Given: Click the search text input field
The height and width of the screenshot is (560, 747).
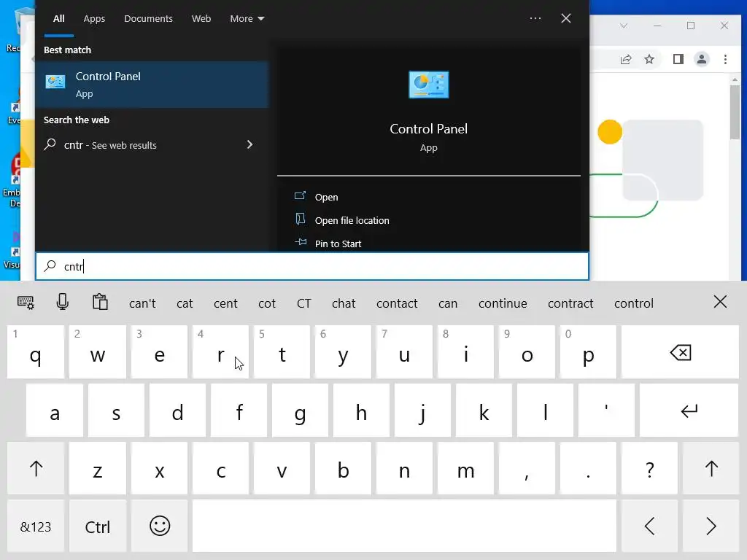Looking at the screenshot, I should pos(312,266).
